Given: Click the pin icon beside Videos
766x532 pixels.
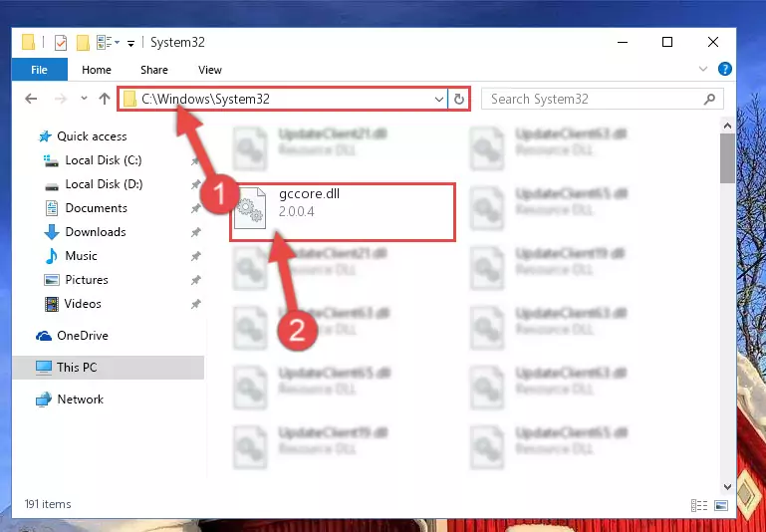Looking at the screenshot, I should (196, 304).
